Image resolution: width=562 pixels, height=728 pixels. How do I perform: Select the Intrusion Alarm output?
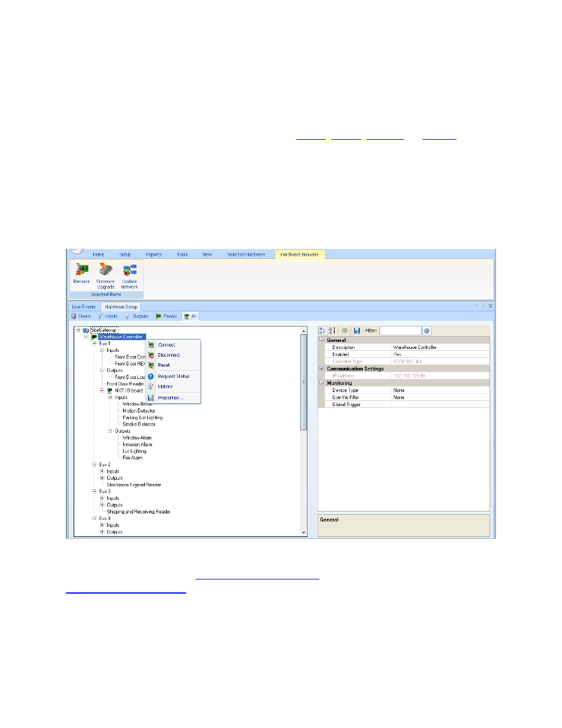pyautogui.click(x=137, y=444)
